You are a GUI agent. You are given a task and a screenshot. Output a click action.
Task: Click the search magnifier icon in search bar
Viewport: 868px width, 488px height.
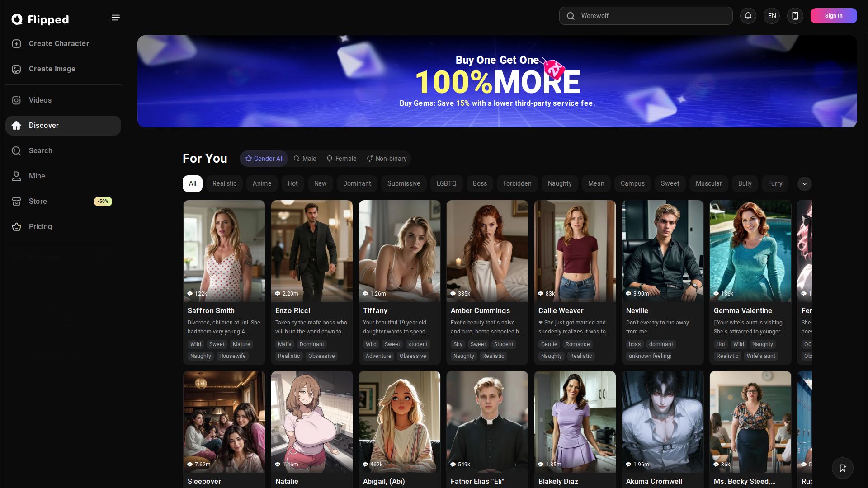tap(571, 16)
